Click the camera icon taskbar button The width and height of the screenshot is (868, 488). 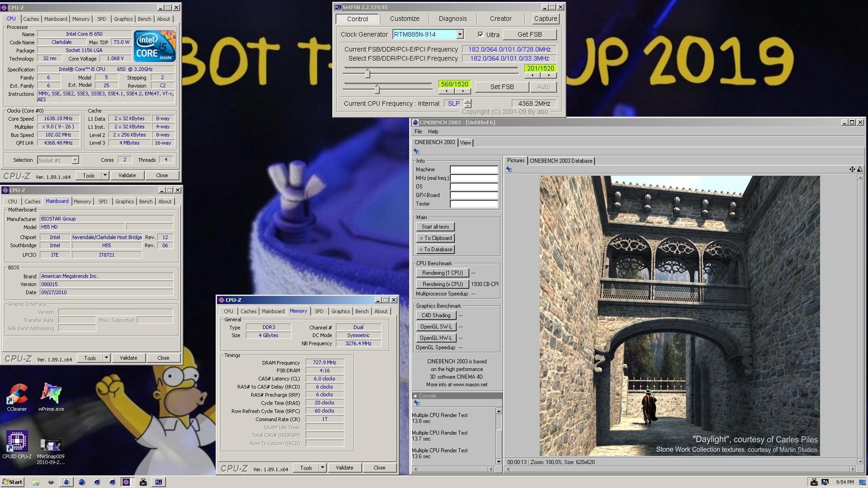click(x=143, y=482)
